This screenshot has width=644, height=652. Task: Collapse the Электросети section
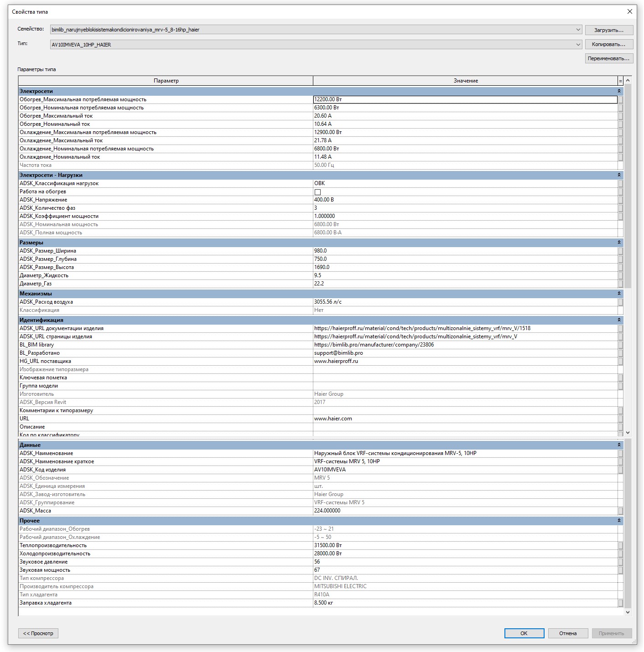click(x=619, y=91)
